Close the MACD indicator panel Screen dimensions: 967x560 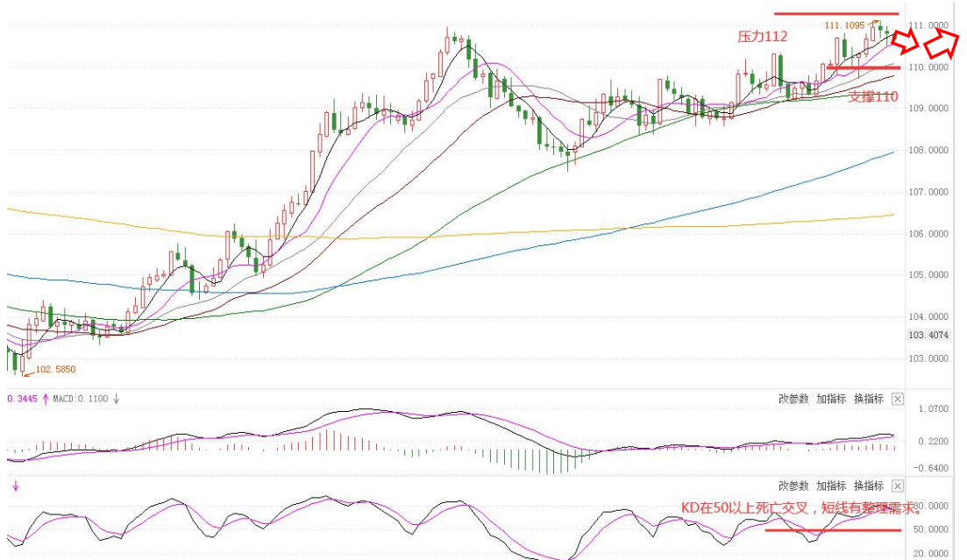(x=897, y=399)
